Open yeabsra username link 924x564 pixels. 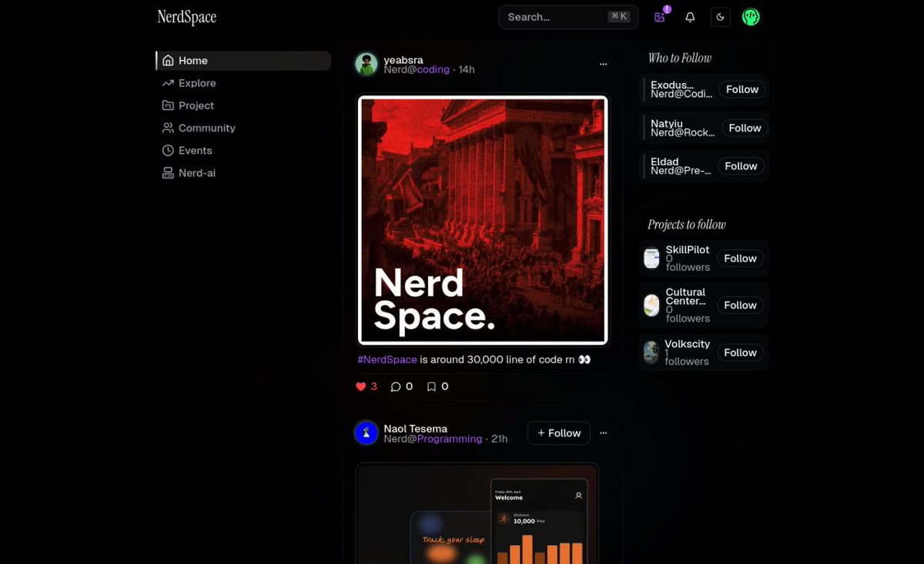pos(403,60)
